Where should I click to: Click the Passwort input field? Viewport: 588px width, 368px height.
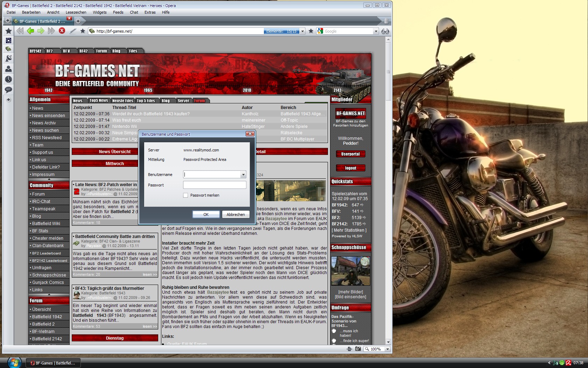point(215,185)
